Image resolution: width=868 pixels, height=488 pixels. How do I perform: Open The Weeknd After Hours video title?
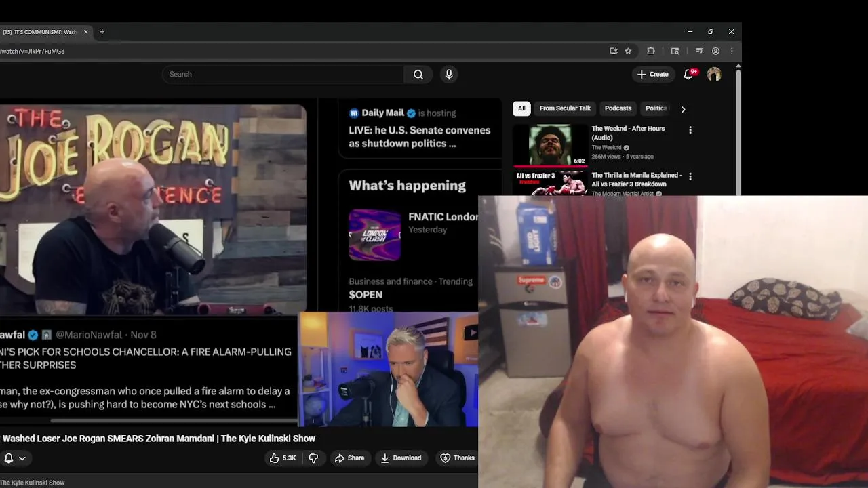pyautogui.click(x=628, y=133)
